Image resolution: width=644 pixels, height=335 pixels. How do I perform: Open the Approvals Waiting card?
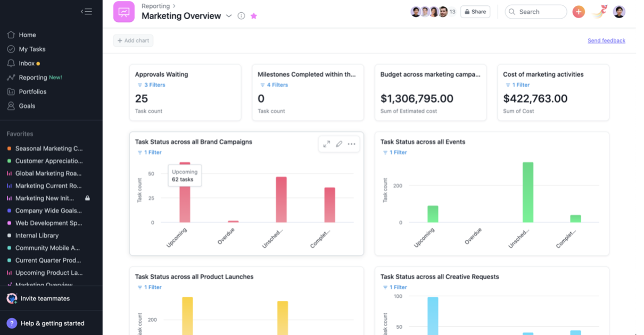(x=185, y=93)
